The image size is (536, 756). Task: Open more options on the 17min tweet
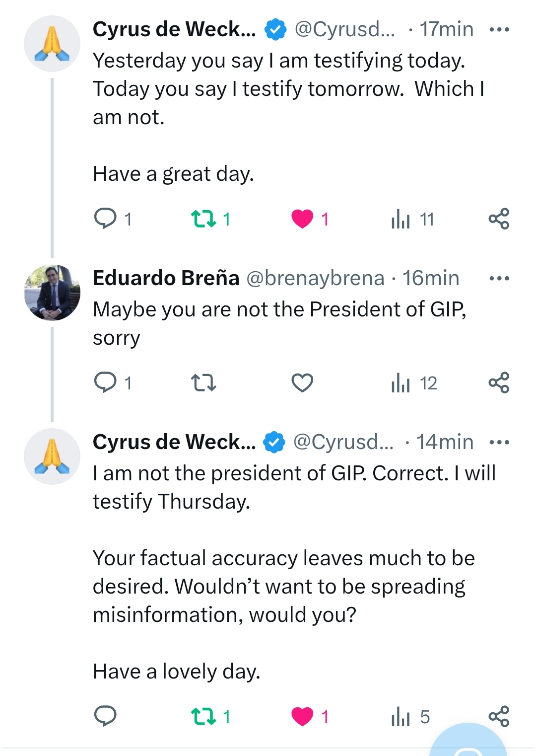point(499,30)
